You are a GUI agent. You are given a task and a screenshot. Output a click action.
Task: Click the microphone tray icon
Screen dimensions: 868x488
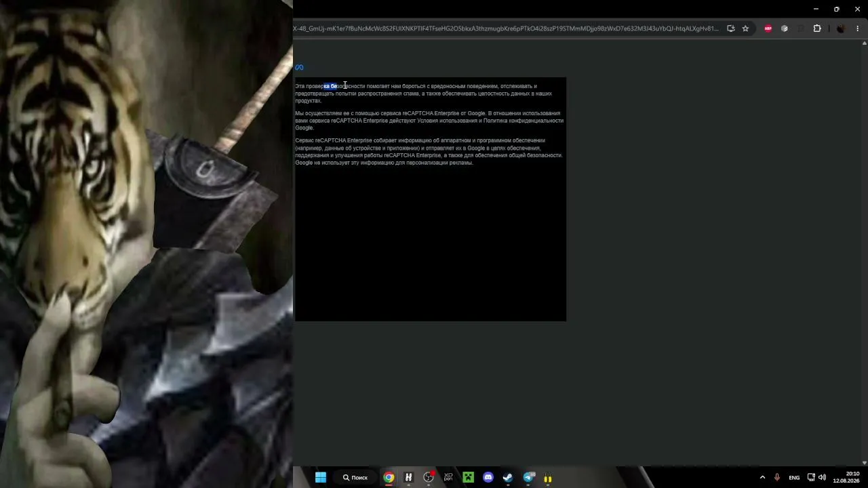click(777, 477)
